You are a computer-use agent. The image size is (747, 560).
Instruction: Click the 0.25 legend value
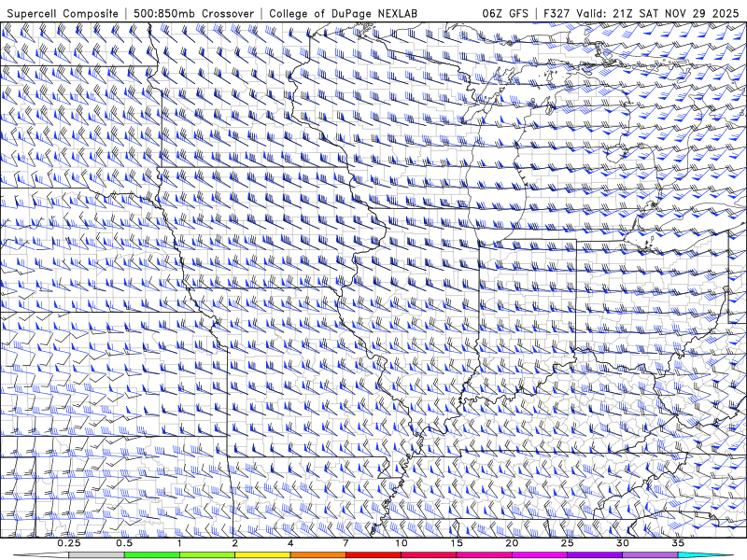[x=69, y=543]
